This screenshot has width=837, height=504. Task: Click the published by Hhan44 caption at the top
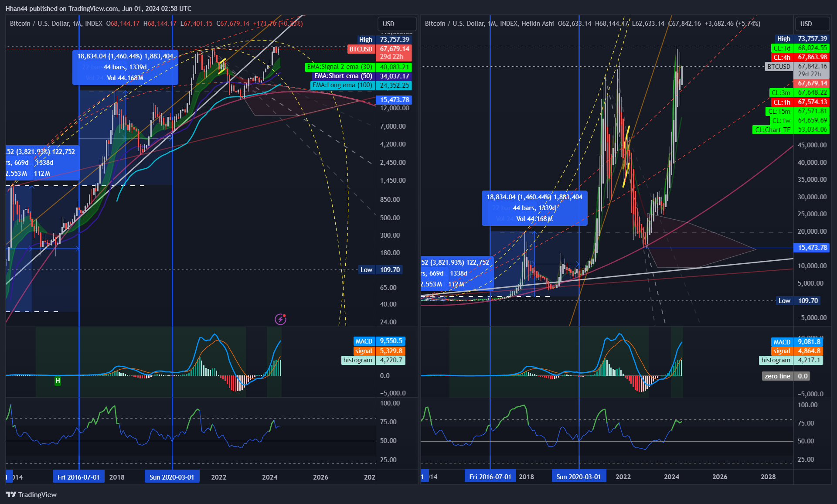coord(98,8)
